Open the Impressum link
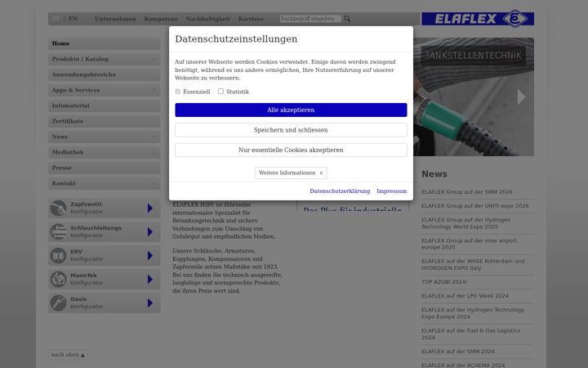Viewport: 588px width, 368px height. [x=391, y=191]
